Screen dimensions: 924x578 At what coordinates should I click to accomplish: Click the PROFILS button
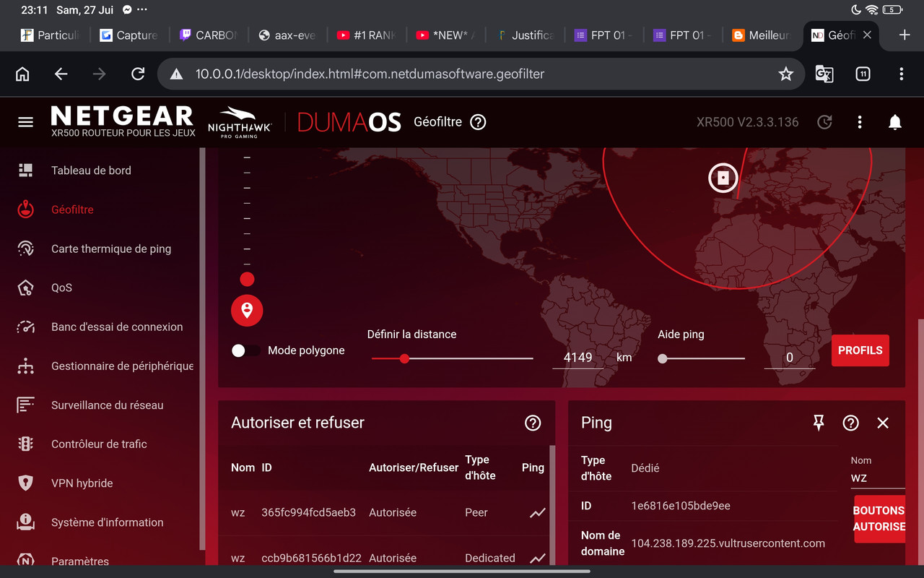(x=860, y=350)
